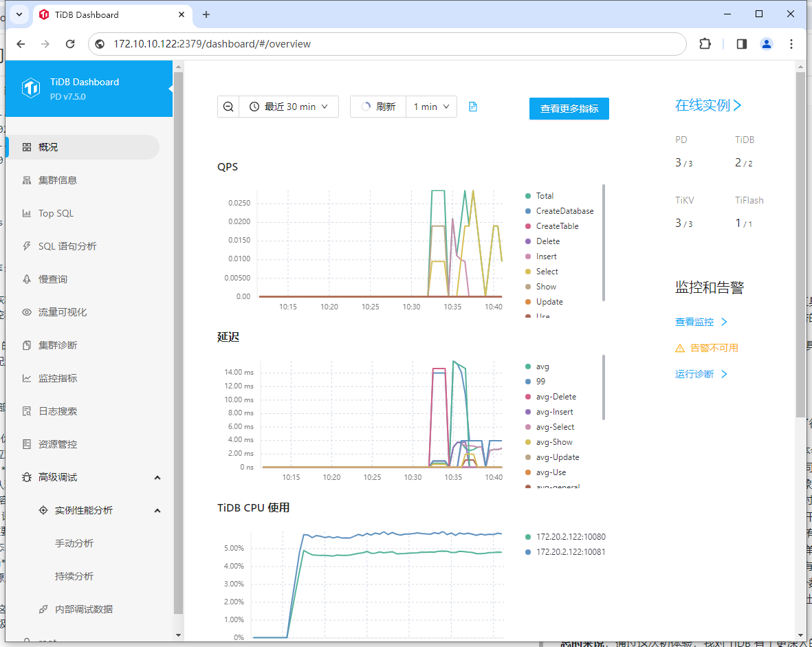Open the 在线实例 link
Image resolution: width=812 pixels, height=647 pixels.
pyautogui.click(x=708, y=105)
